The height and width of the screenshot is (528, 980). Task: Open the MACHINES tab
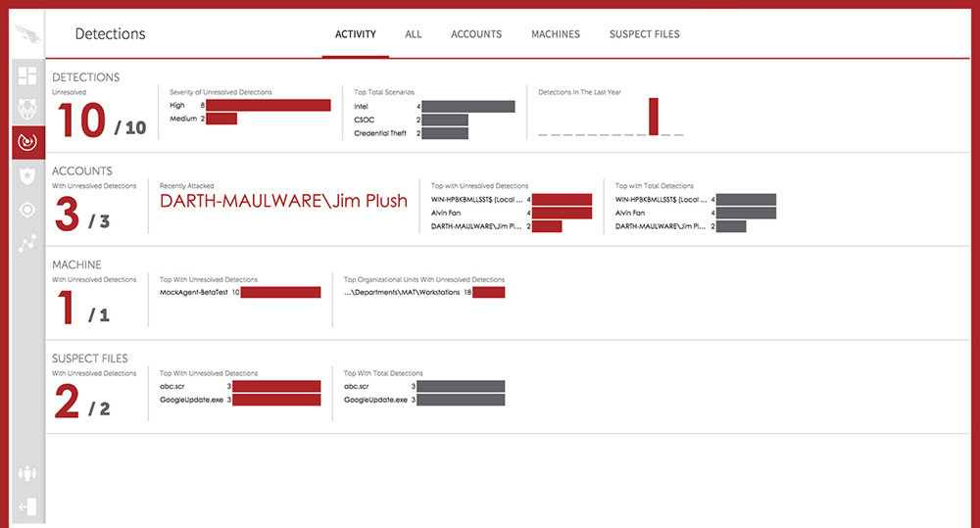coord(556,34)
